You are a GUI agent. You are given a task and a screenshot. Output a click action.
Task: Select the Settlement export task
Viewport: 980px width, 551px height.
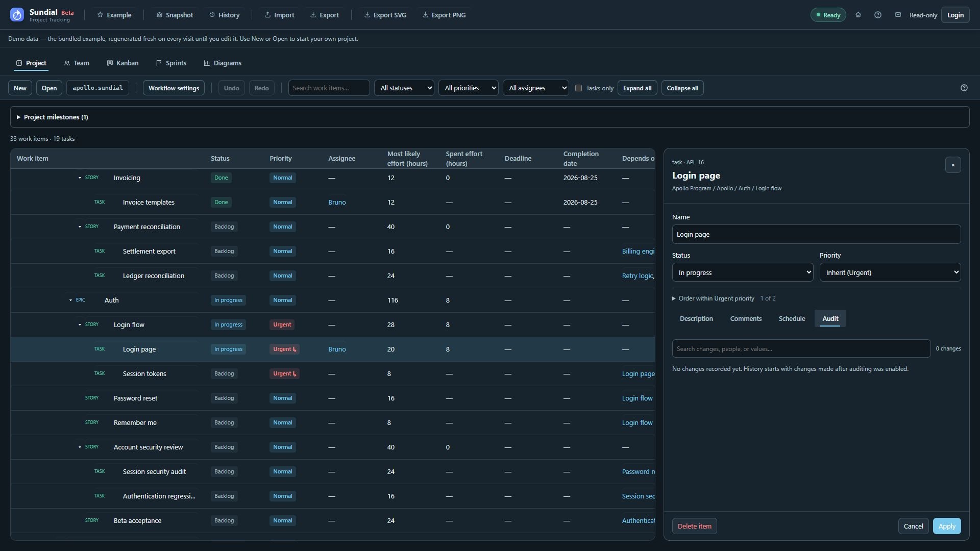(332, 251)
